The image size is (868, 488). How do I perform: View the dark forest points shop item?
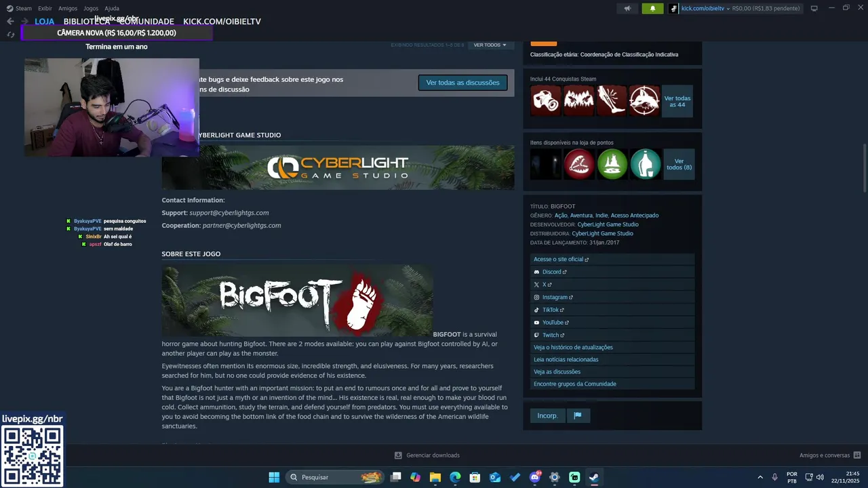[x=546, y=164]
